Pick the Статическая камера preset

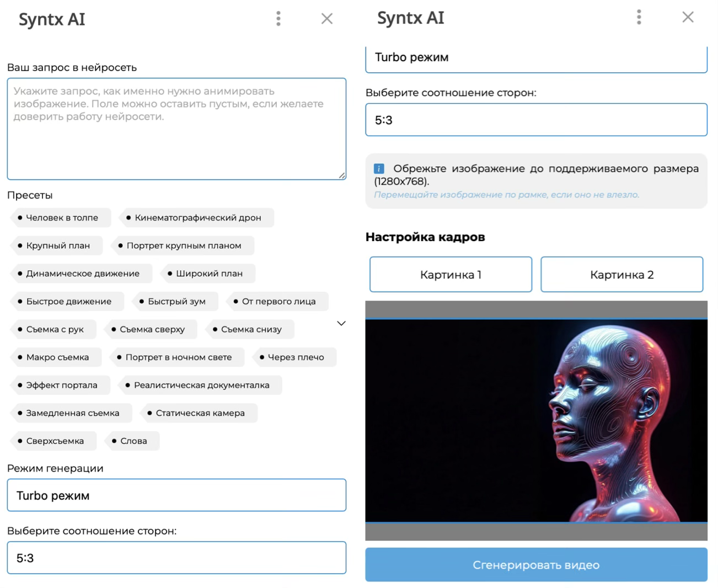point(199,413)
